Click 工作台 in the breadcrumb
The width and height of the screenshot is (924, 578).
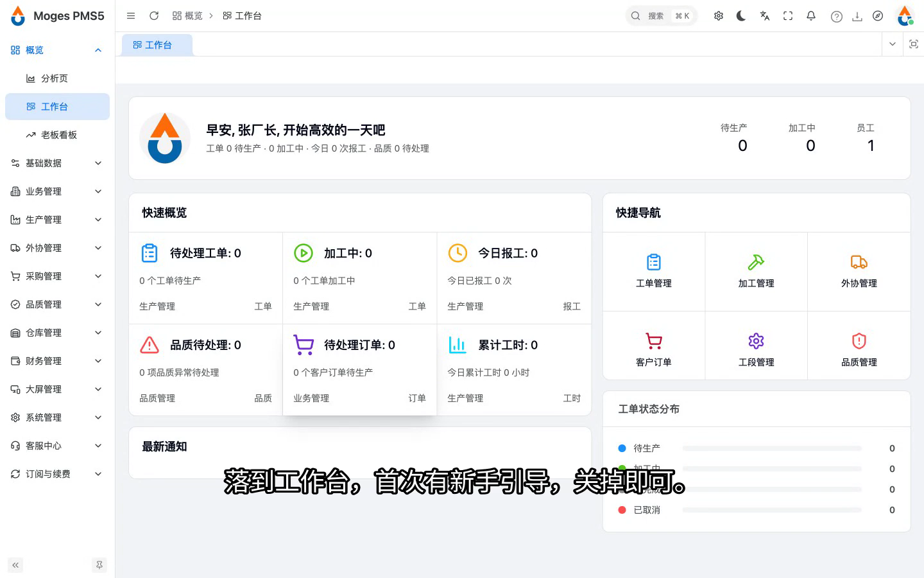(242, 16)
